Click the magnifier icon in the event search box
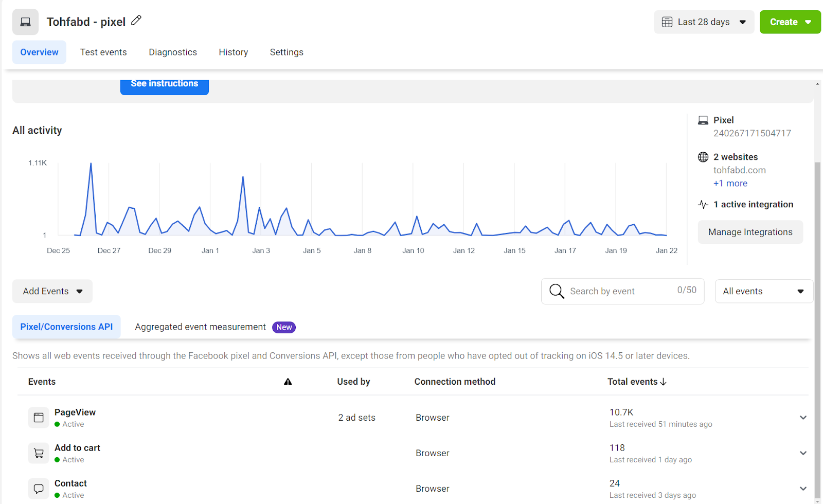This screenshot has height=504, width=823. 557,291
